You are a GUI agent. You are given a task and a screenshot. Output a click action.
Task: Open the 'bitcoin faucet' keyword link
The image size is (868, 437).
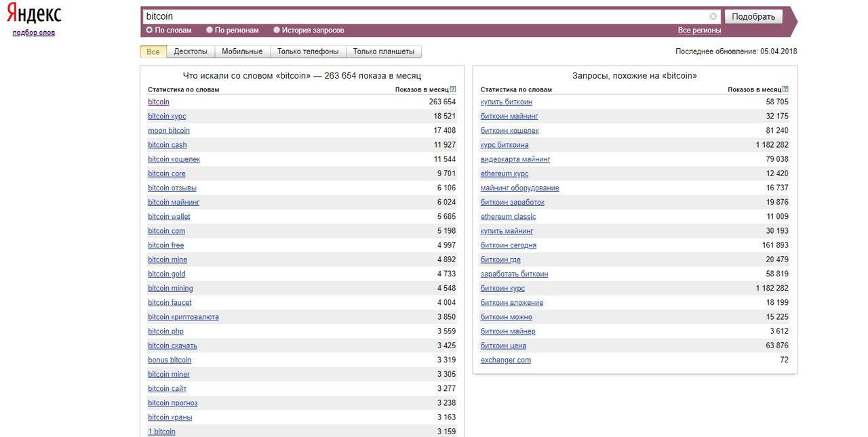click(170, 303)
